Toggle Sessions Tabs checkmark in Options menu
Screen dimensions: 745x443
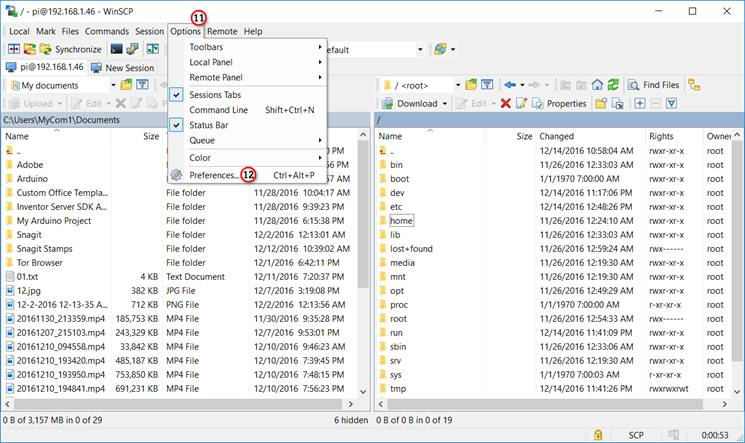point(176,95)
